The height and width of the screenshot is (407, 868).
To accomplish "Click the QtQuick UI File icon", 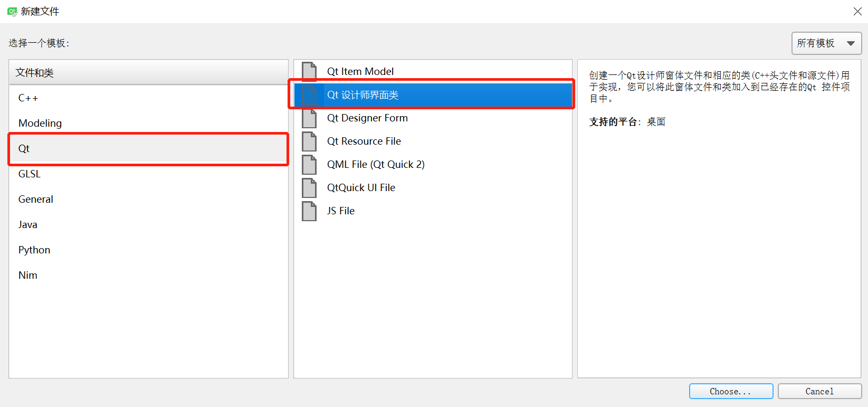I will coord(309,188).
